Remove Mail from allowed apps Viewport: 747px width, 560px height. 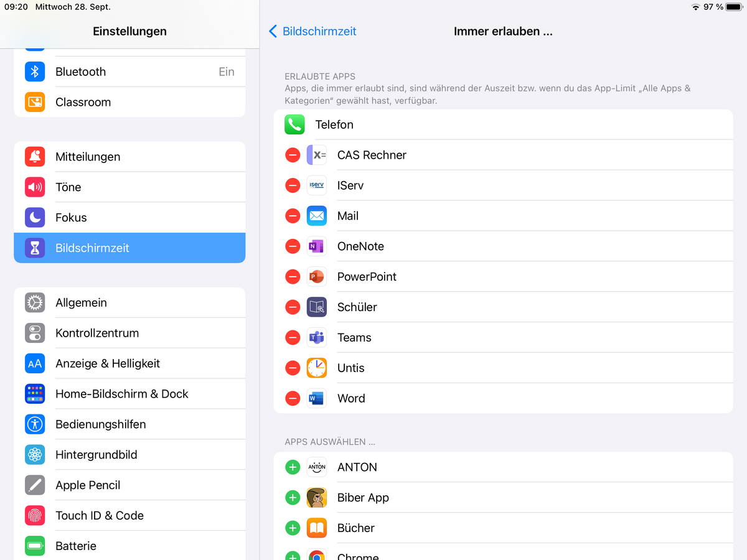[293, 216]
